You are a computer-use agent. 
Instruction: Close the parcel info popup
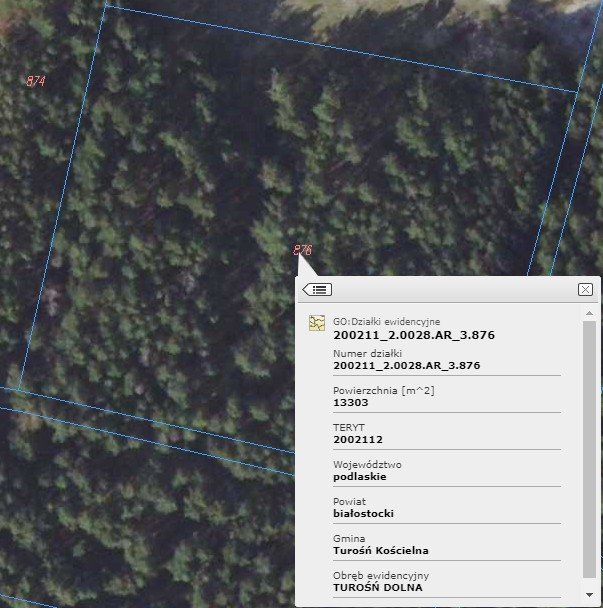[585, 289]
